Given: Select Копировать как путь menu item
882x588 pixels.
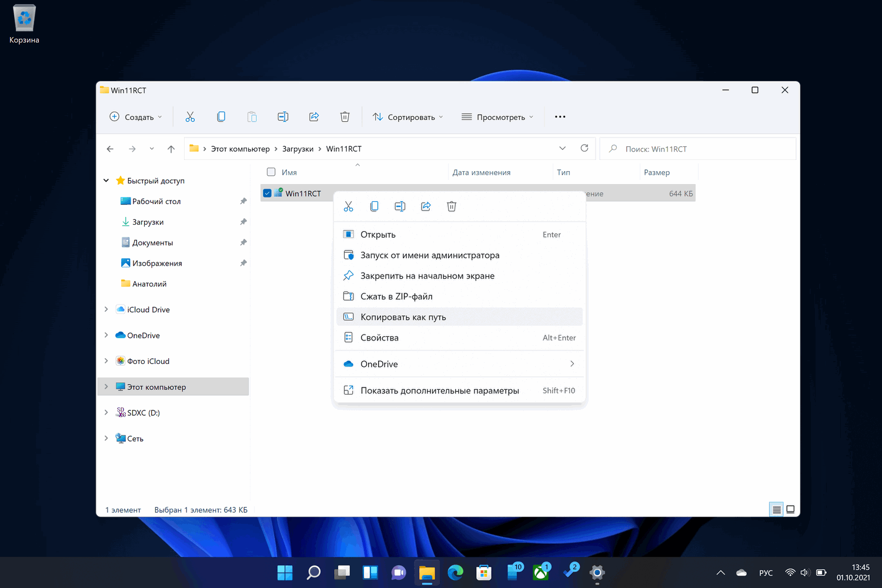Looking at the screenshot, I should tap(403, 317).
